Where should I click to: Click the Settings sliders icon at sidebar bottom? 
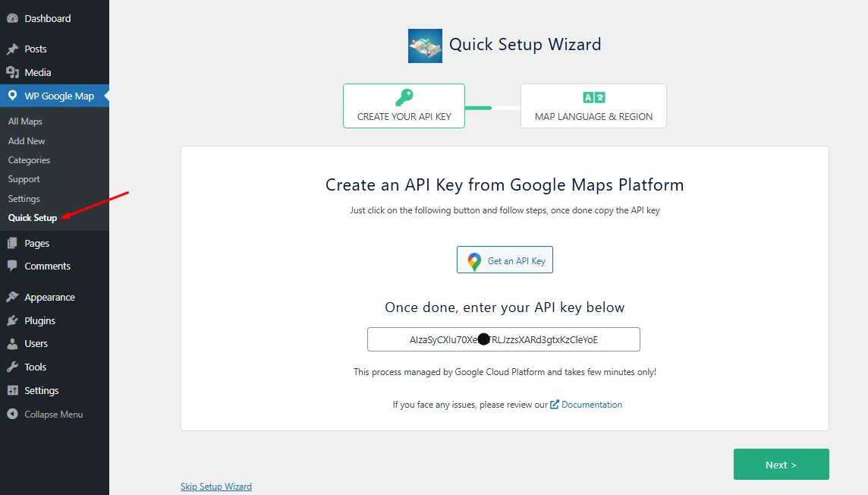coord(12,390)
